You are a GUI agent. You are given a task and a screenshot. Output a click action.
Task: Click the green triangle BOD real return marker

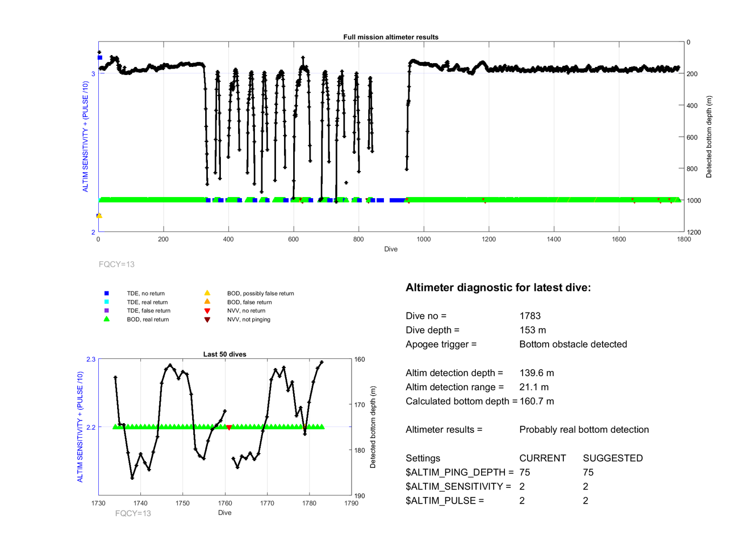106,319
